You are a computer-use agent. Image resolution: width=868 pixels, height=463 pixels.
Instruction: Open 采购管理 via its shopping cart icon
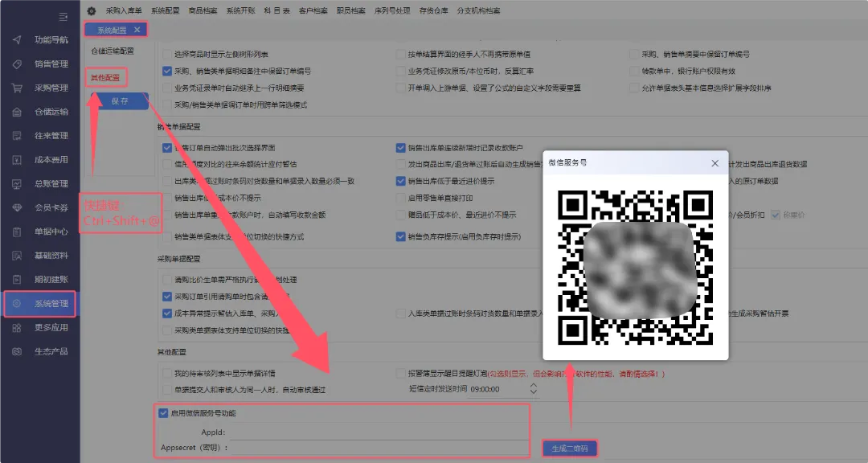tap(17, 88)
